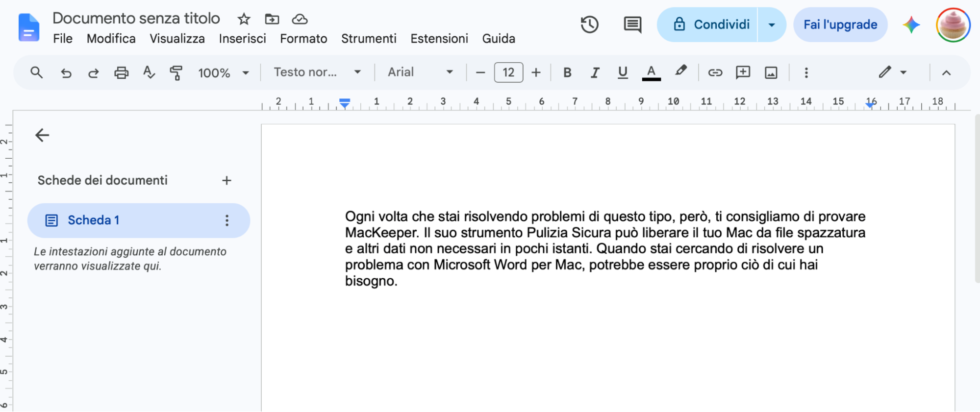Open the account profile avatar
This screenshot has width=980, height=412.
click(x=953, y=24)
